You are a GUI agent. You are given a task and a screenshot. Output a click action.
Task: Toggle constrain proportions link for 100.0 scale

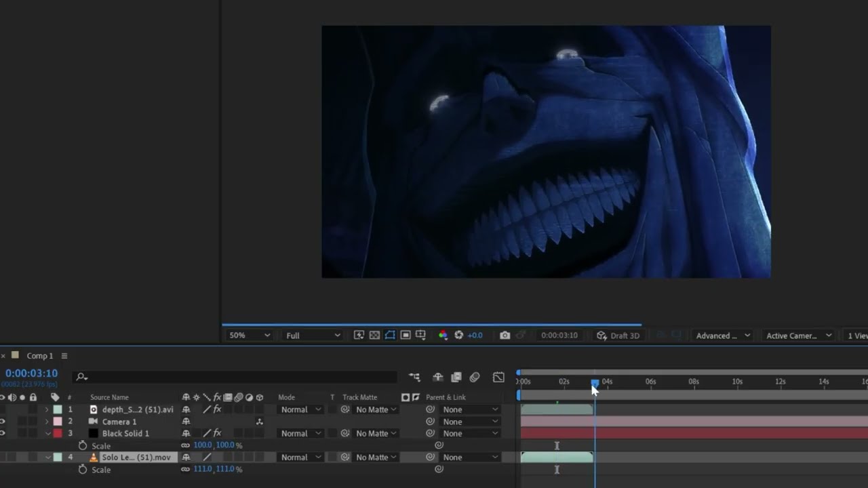[x=185, y=445]
